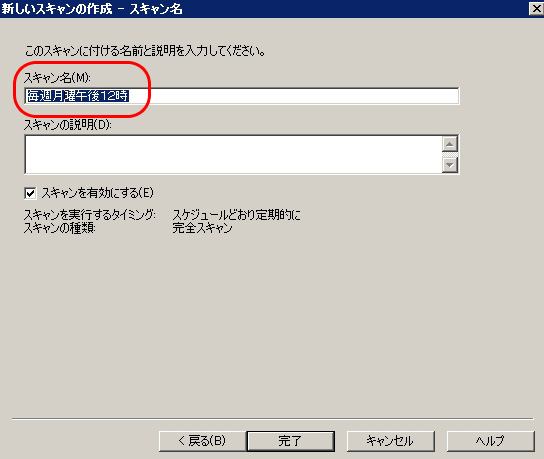Focus the スキャンの説明 text area
544x459 pixels.
point(233,154)
